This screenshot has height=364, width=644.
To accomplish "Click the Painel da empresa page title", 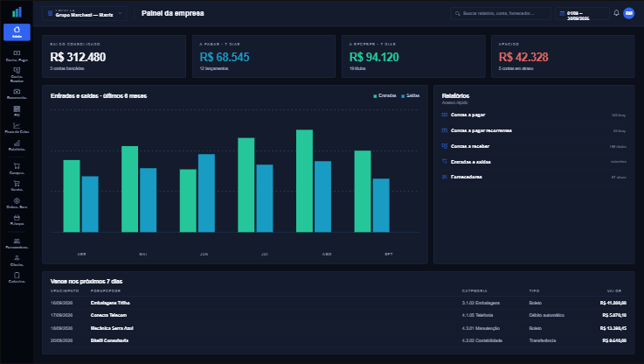I will tap(172, 13).
